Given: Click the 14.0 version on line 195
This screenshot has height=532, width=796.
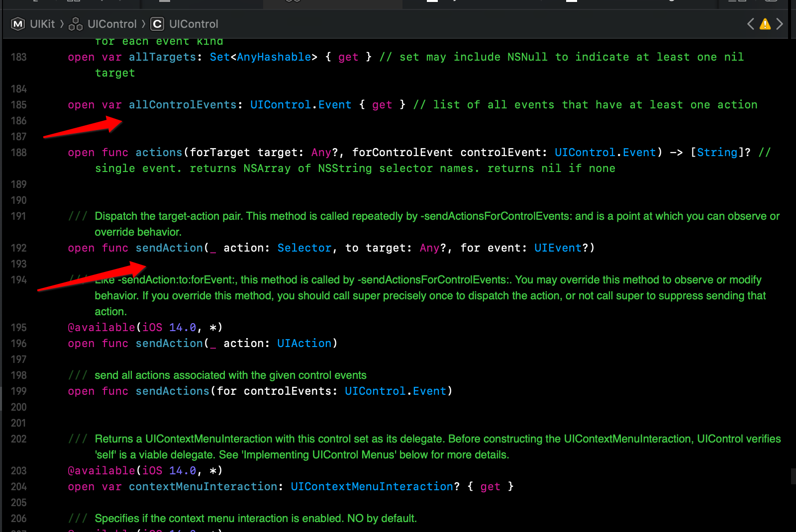Looking at the screenshot, I should pos(183,328).
